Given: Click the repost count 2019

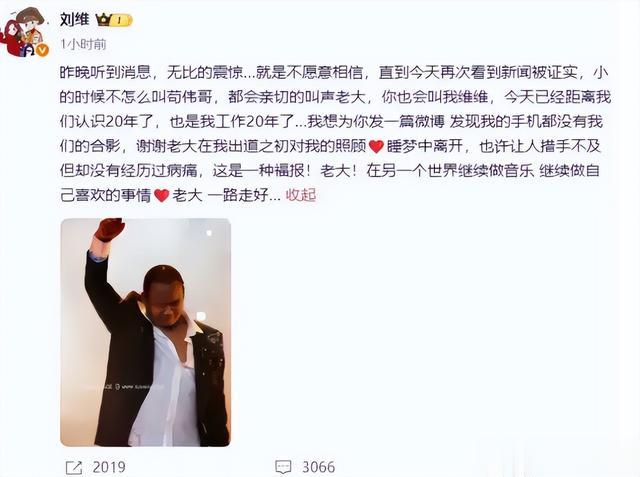Looking at the screenshot, I should tap(109, 467).
